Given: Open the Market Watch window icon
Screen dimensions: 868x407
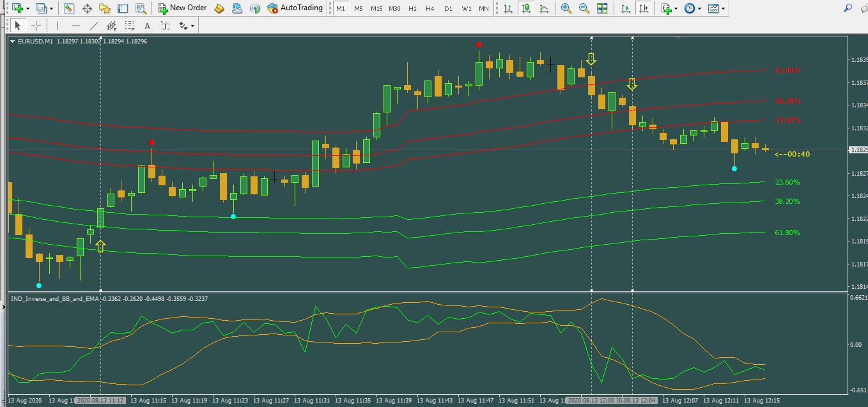Looking at the screenshot, I should pyautogui.click(x=68, y=8).
